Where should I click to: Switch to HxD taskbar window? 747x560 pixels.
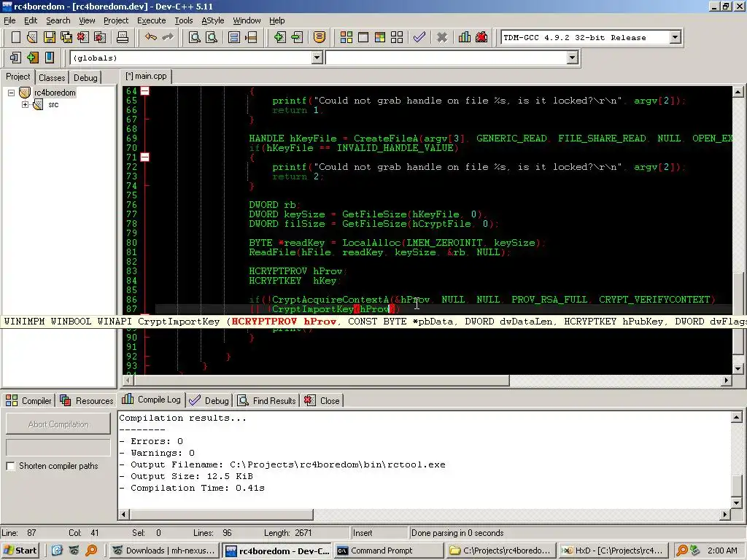tap(613, 551)
